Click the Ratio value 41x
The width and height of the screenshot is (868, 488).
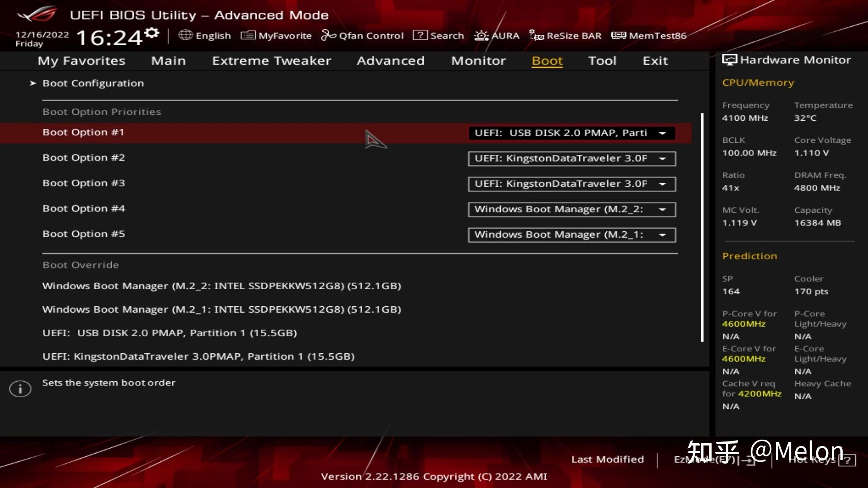(731, 188)
